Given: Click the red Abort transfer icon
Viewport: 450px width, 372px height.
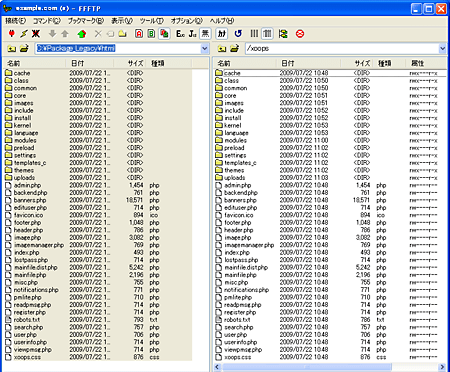Looking at the screenshot, I should 300,34.
